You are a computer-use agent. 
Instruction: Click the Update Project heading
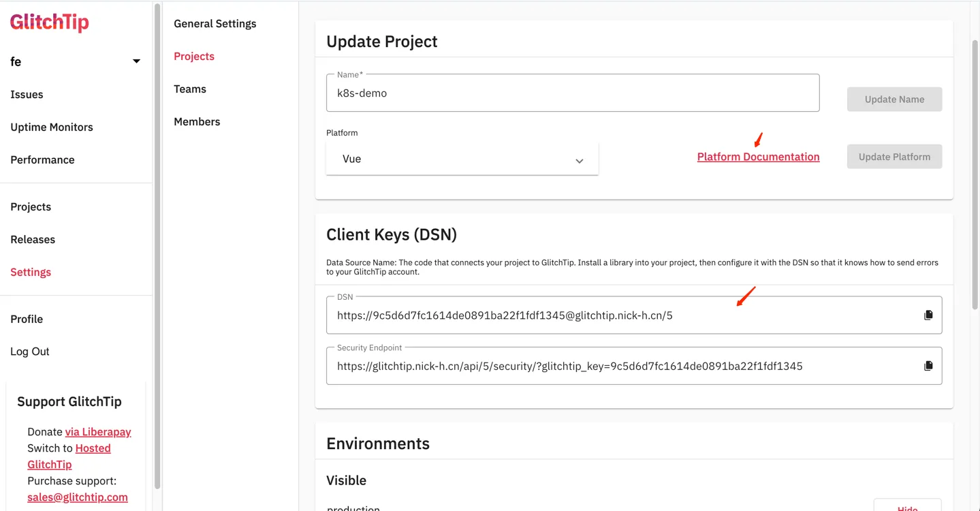[382, 41]
